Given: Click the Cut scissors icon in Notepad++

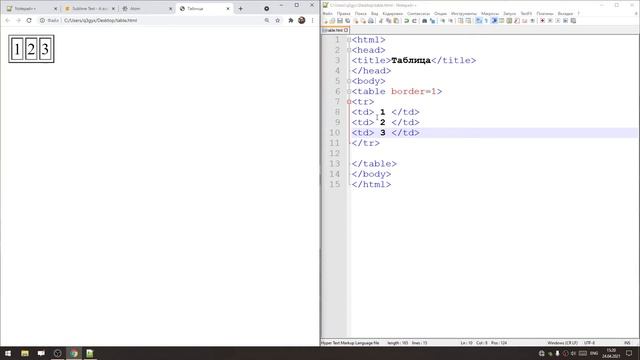Looking at the screenshot, I should point(381,21).
